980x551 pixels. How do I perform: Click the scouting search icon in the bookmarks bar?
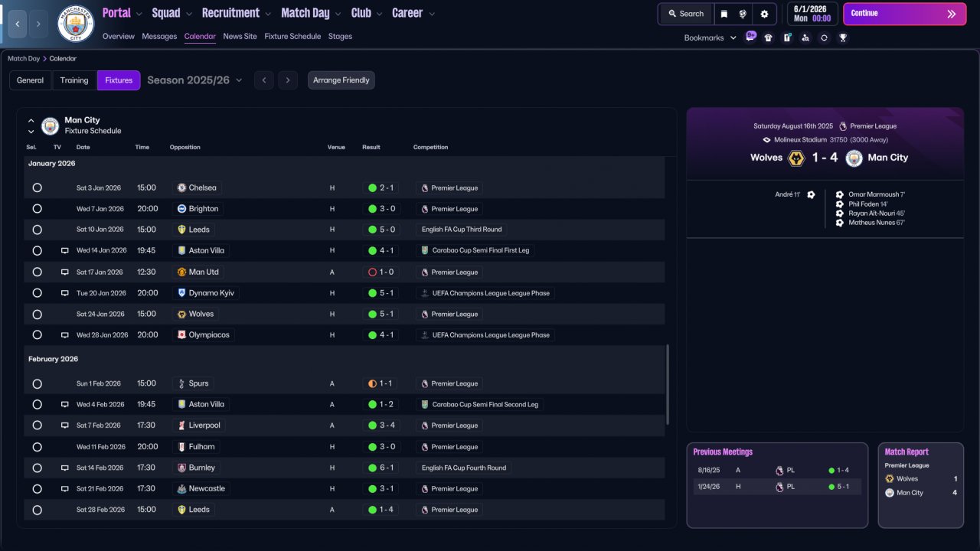[805, 37]
